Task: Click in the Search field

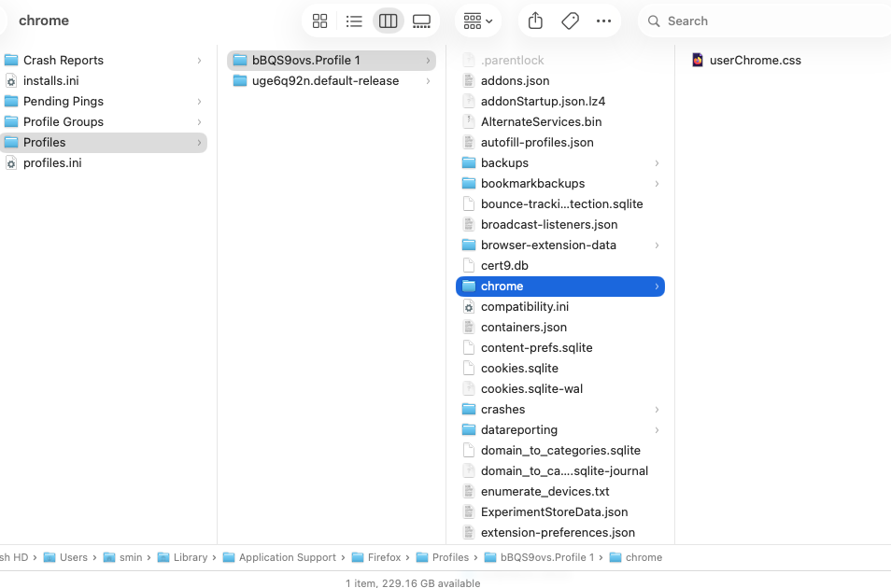Action: click(766, 21)
